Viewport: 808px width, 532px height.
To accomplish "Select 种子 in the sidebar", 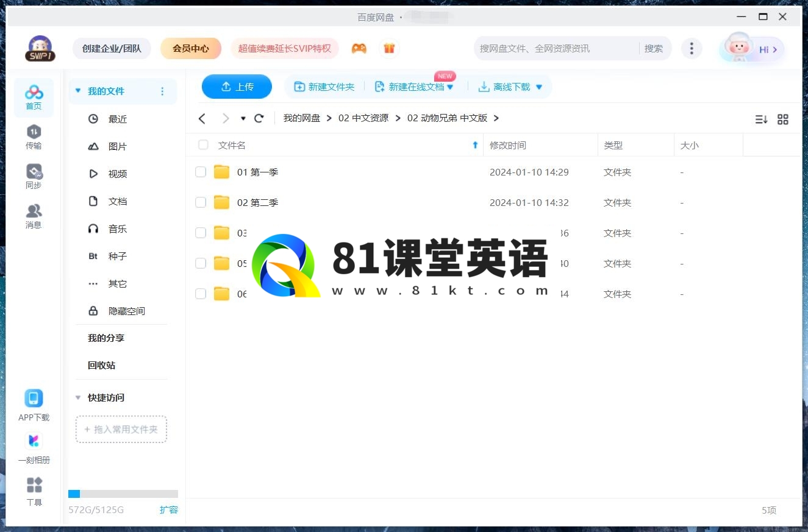I will click(x=118, y=256).
